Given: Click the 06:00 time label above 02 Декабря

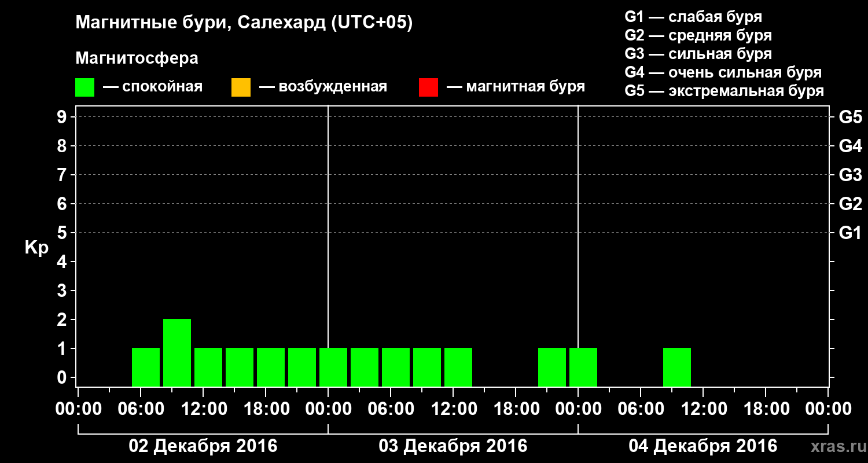Looking at the screenshot, I should [141, 409].
